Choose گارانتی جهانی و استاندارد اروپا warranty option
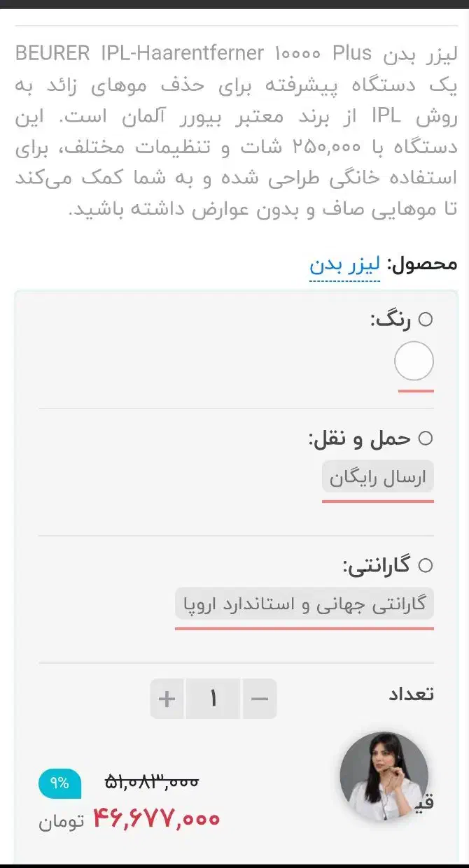The image size is (469, 868). pos(304,603)
